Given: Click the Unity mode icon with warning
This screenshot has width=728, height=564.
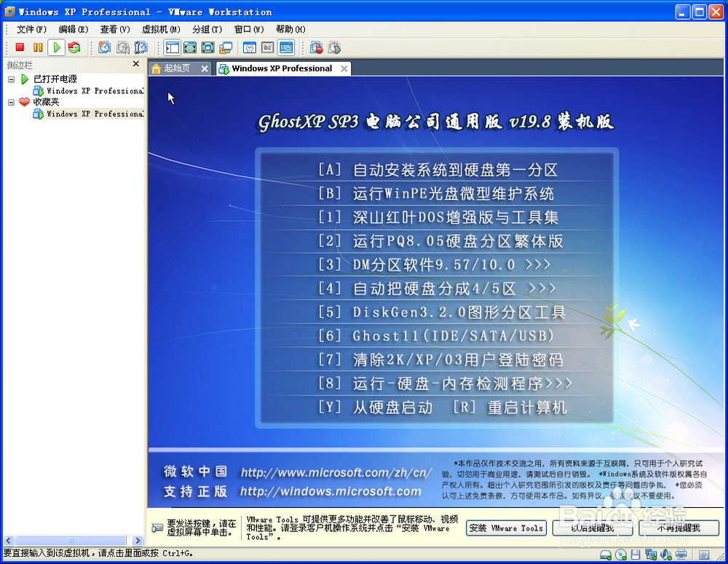Looking at the screenshot, I should pyautogui.click(x=226, y=47).
